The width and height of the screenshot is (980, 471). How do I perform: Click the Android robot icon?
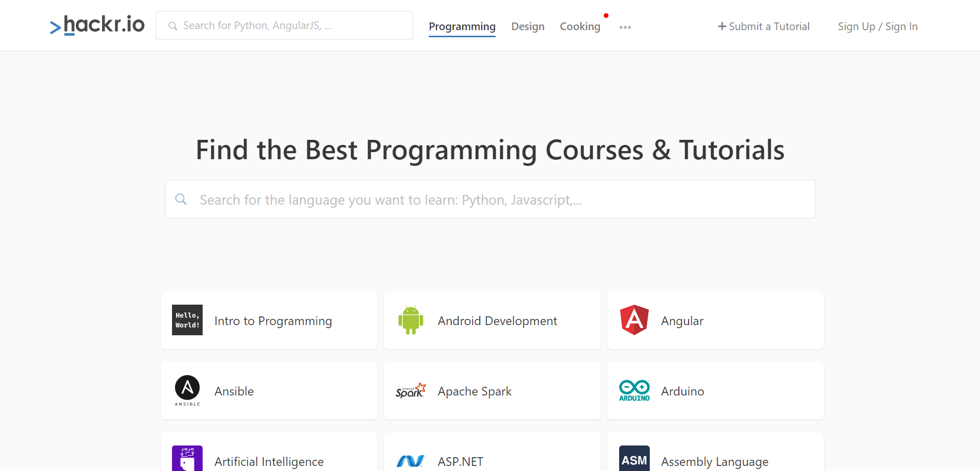click(410, 320)
